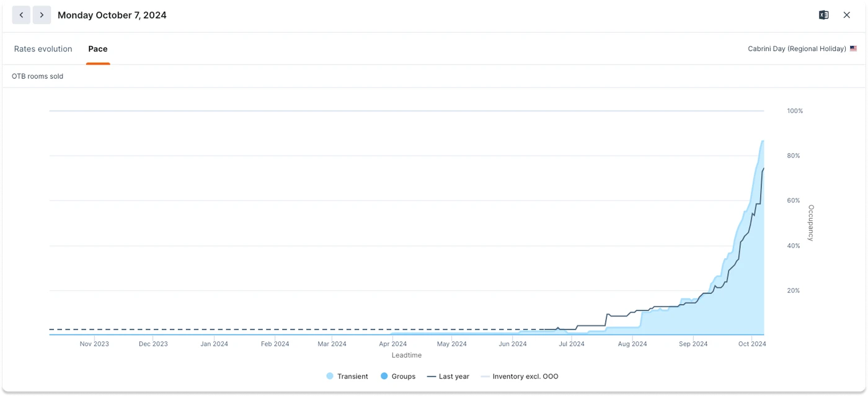Viewport: 868px width, 396px height.
Task: Click the OTB rooms sold label
Action: coord(38,76)
